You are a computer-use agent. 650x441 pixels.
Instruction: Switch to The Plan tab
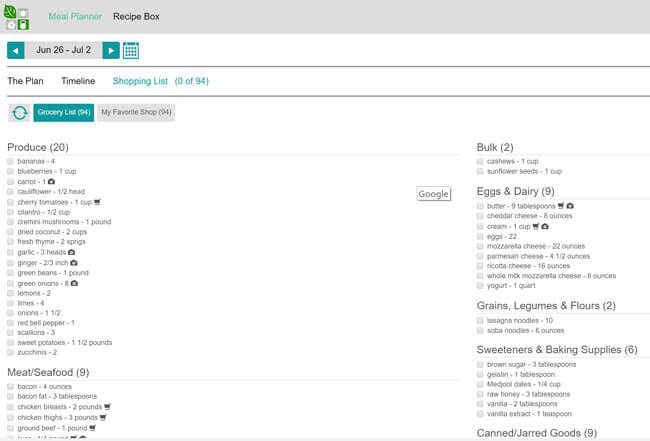(x=27, y=81)
